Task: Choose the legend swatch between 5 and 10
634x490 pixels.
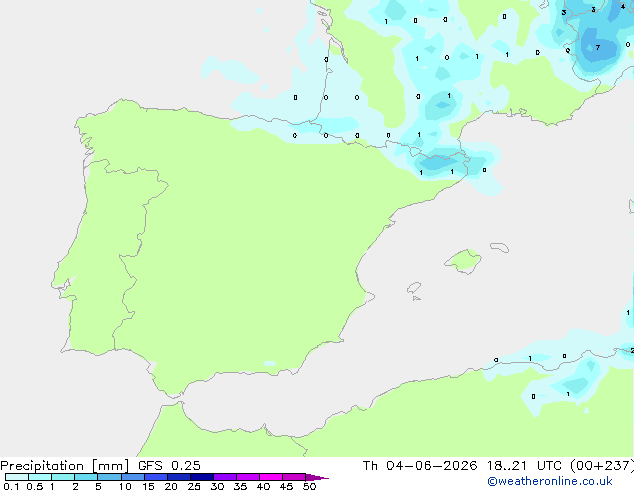Action: (x=109, y=477)
